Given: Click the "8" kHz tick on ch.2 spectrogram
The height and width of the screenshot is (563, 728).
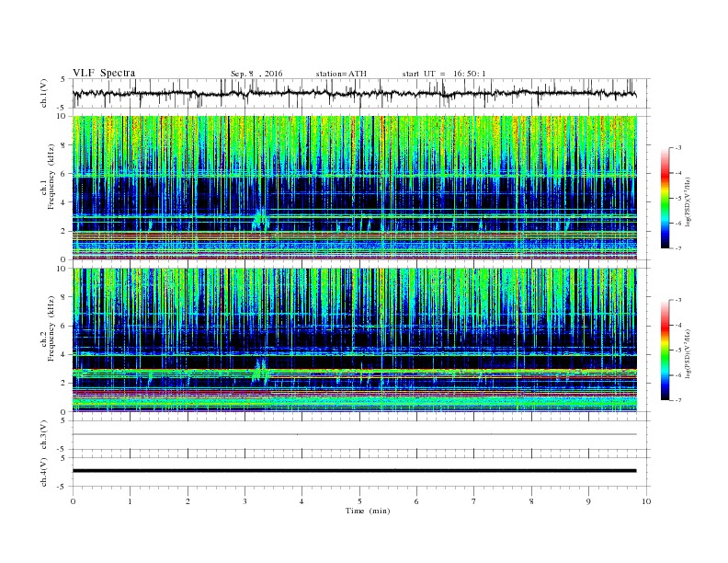Looking at the screenshot, I should click(63, 297).
